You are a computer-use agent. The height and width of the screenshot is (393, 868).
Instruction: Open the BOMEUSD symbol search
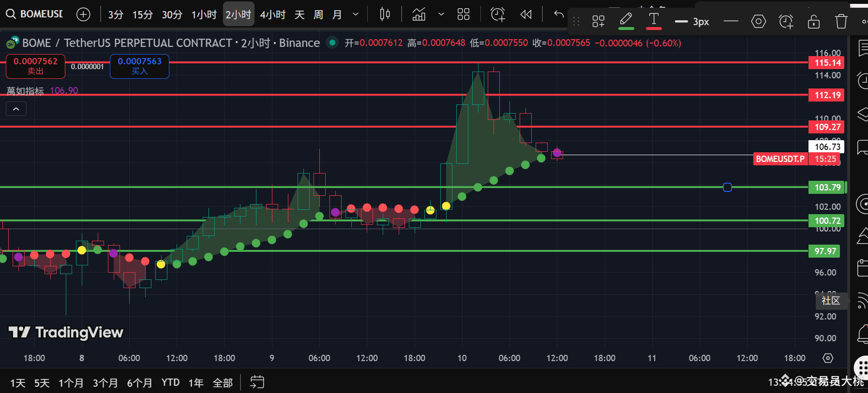pos(35,14)
